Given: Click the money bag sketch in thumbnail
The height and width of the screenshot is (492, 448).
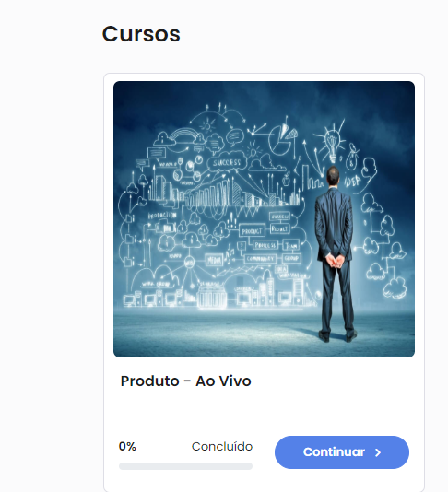Looking at the screenshot, I should (x=351, y=158).
